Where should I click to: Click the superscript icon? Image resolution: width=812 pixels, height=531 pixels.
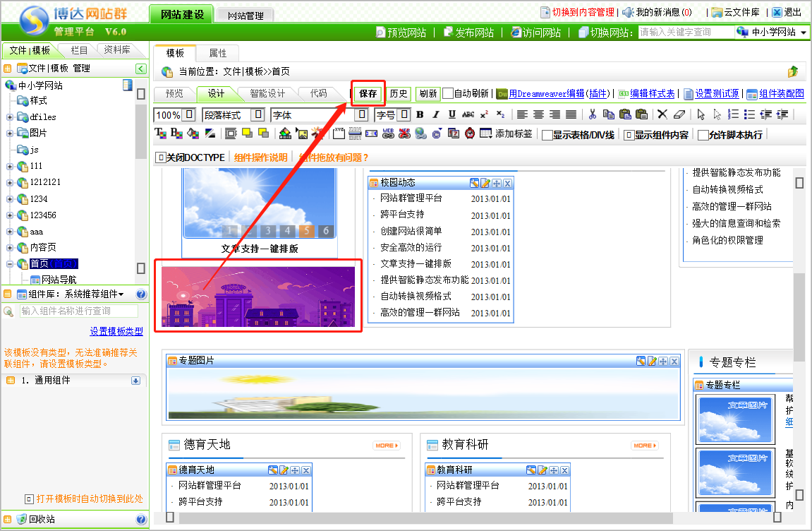pos(484,114)
